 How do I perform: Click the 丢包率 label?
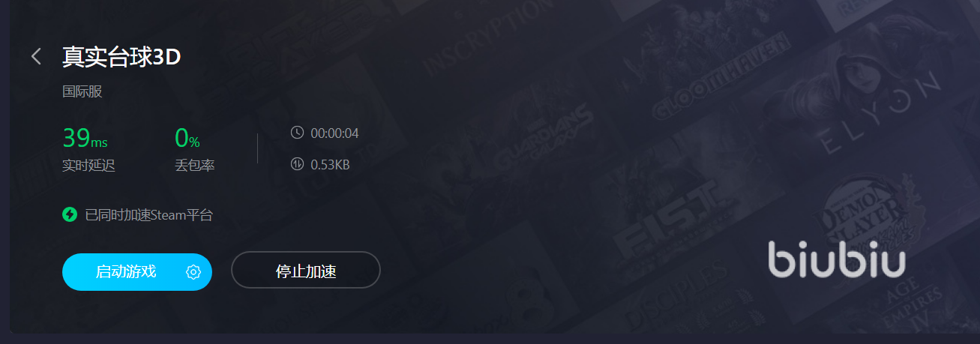[x=194, y=166]
